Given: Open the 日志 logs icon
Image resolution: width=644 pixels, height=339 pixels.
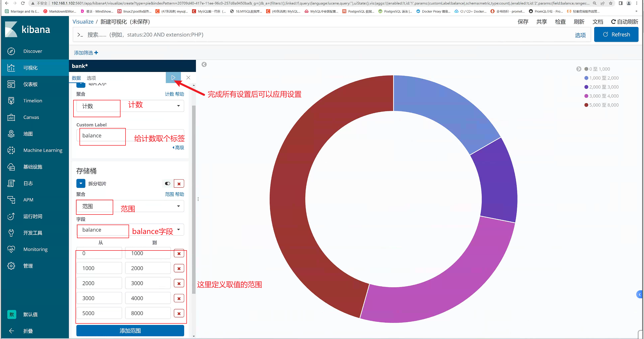Looking at the screenshot, I should [11, 183].
